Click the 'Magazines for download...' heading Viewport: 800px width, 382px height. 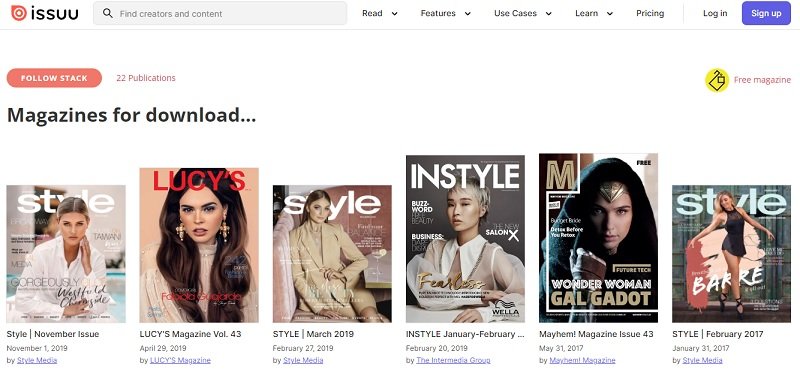(131, 115)
